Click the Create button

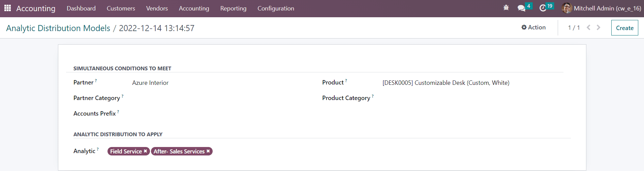(624, 28)
